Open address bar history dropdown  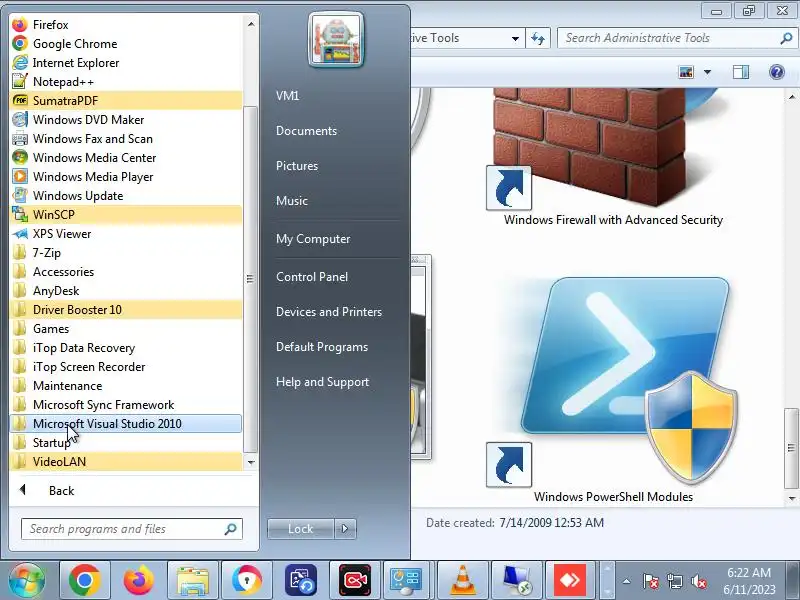515,38
